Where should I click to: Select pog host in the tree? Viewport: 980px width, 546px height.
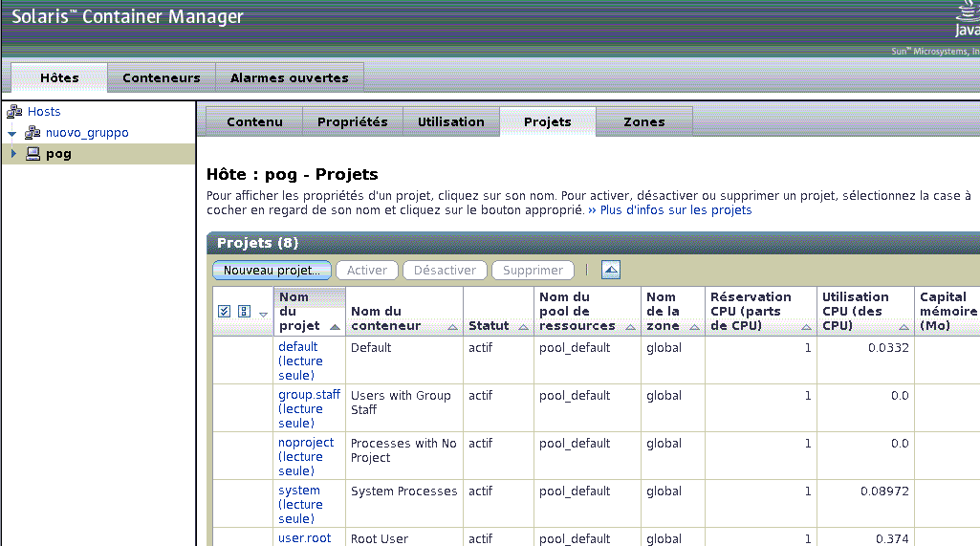58,154
